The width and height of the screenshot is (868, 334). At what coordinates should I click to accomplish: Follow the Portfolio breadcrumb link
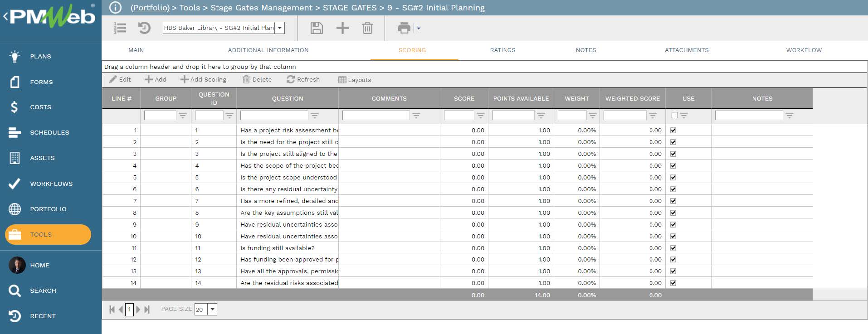(x=150, y=8)
